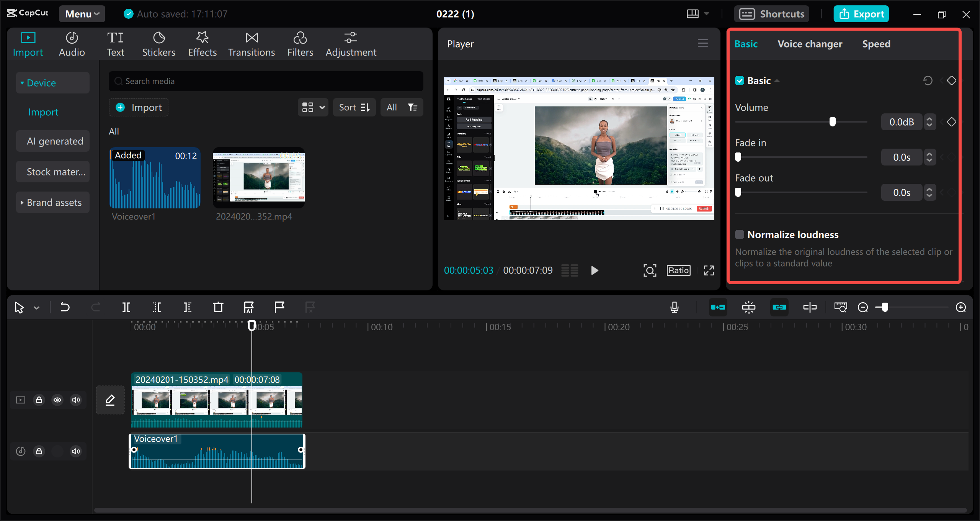Click the Split clip icon in the timeline toolbar
Viewport: 980px width, 521px height.
[x=126, y=307]
